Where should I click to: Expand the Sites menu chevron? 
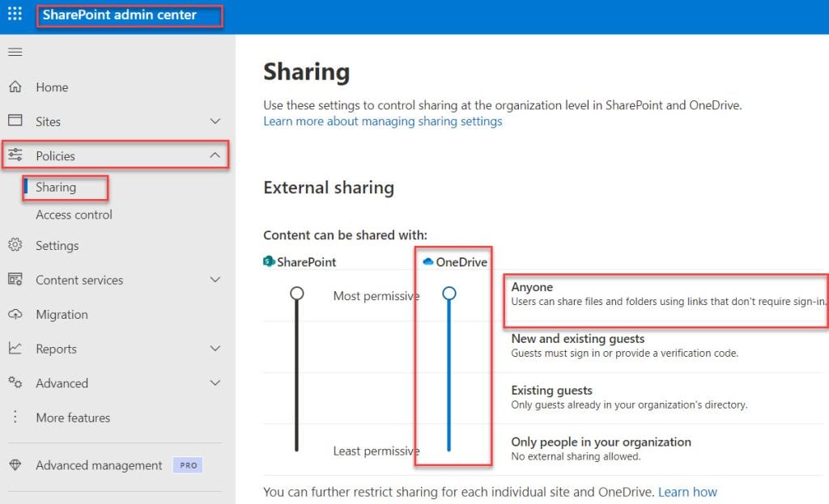pyautogui.click(x=215, y=121)
